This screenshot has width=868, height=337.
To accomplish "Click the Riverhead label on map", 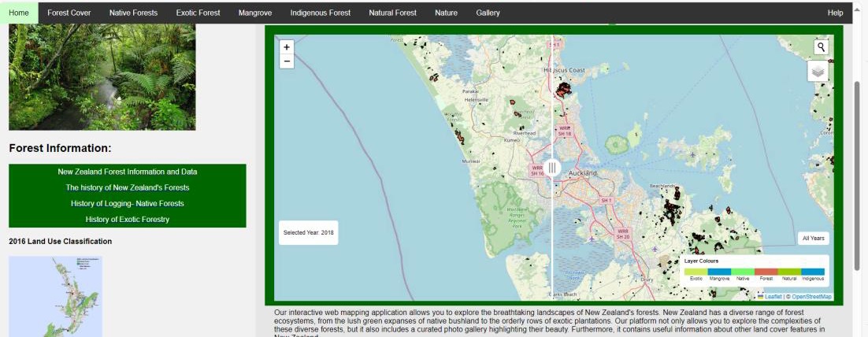I will pos(525,133).
